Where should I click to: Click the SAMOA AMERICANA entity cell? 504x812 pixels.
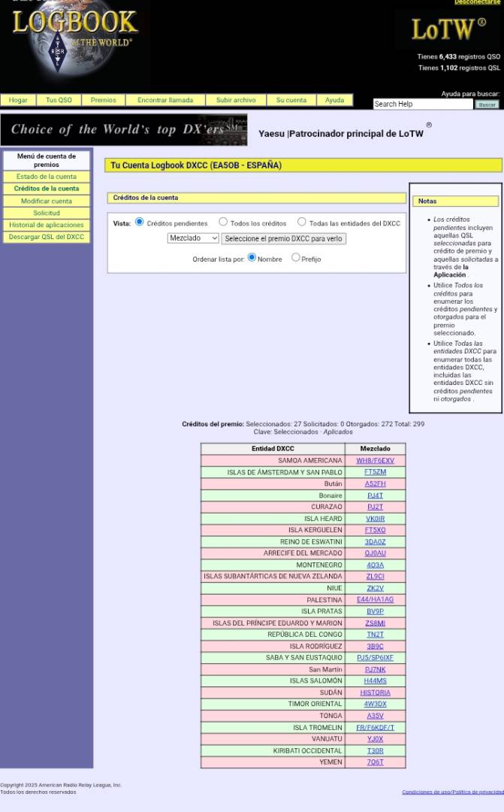tap(273, 460)
